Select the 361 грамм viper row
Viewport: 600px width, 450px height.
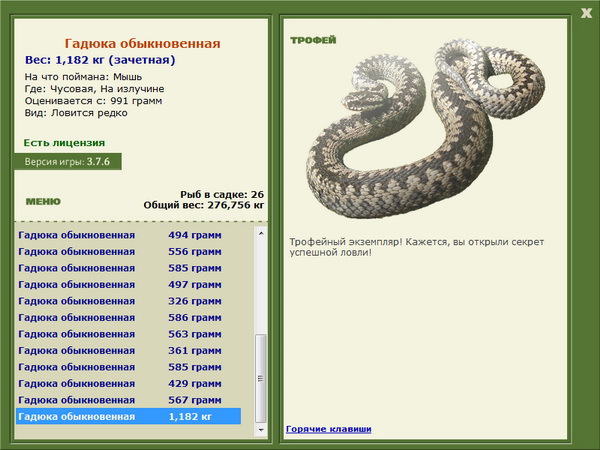pyautogui.click(x=129, y=350)
